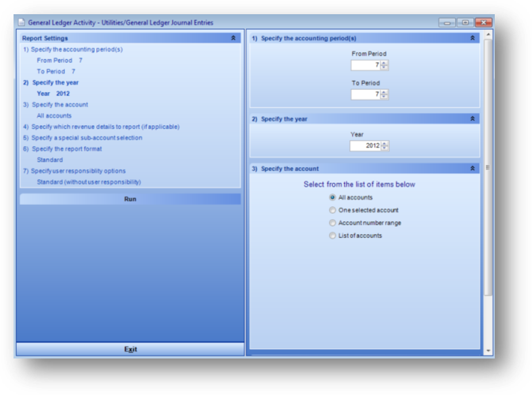Increase the To Period value
This screenshot has height=395, width=532.
pos(384,92)
